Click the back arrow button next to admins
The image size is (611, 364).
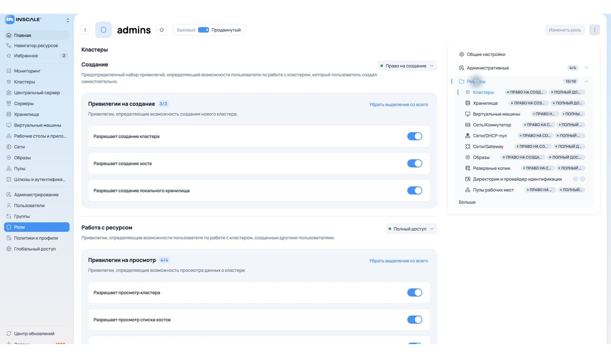(x=85, y=30)
